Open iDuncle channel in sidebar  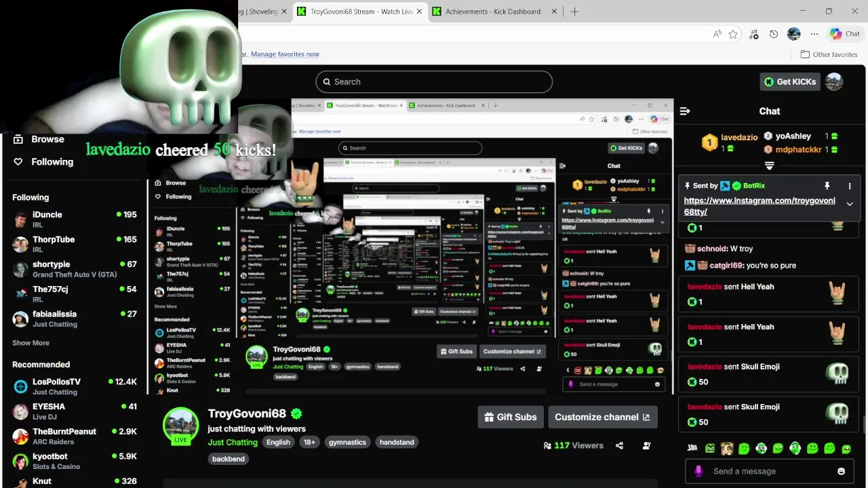tap(75, 219)
